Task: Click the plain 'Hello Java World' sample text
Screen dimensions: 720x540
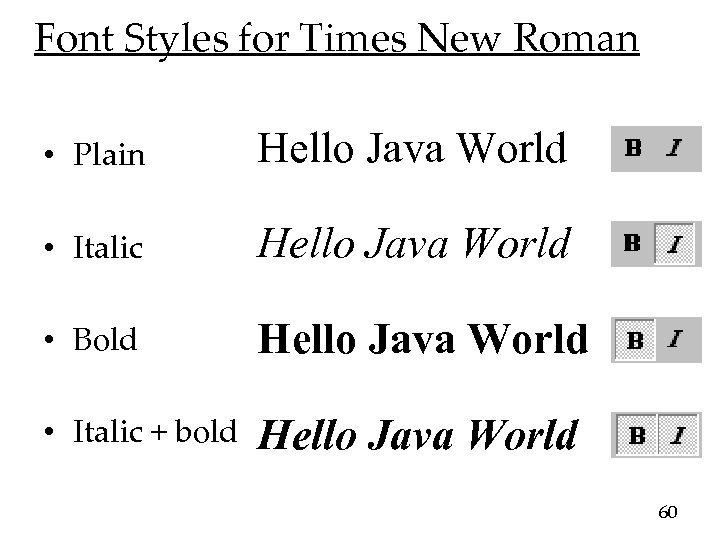Action: pyautogui.click(x=413, y=150)
